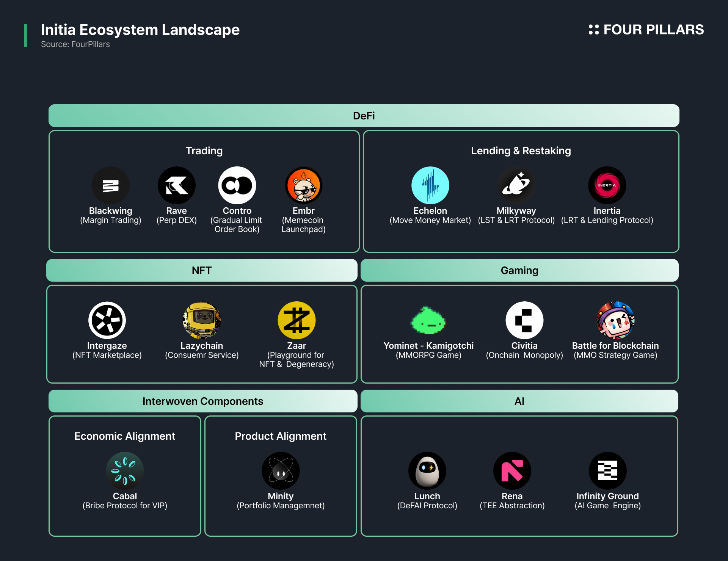Open the Echelon cyan logo
Image resolution: width=728 pixels, height=561 pixels.
tap(430, 185)
